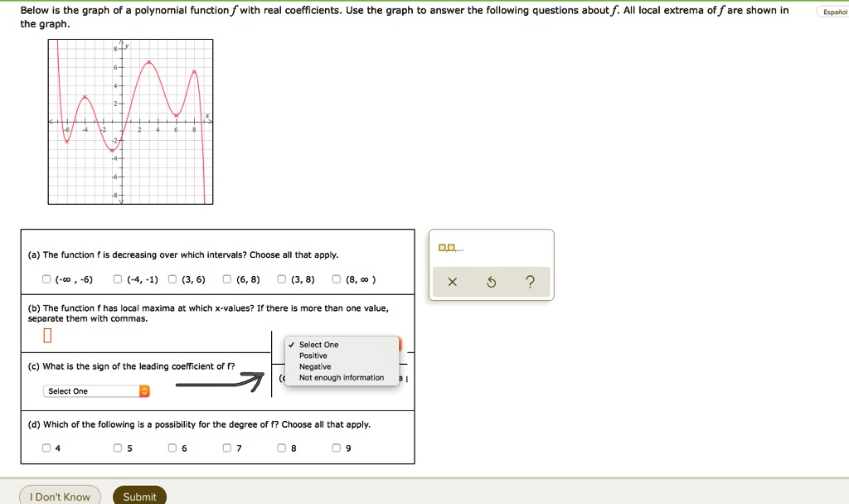Click the boxed answer-format example icon
Viewport: 849px width, 504px height.
[x=444, y=246]
